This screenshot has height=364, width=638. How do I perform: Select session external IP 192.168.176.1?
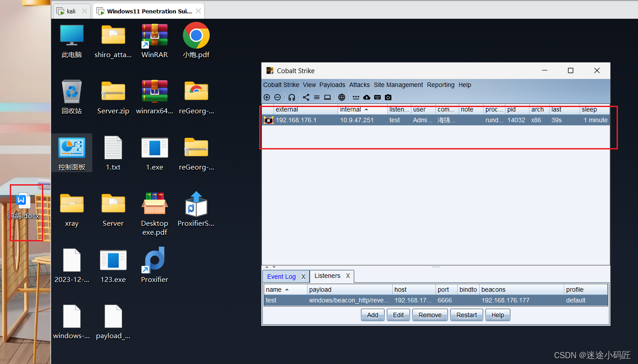296,120
